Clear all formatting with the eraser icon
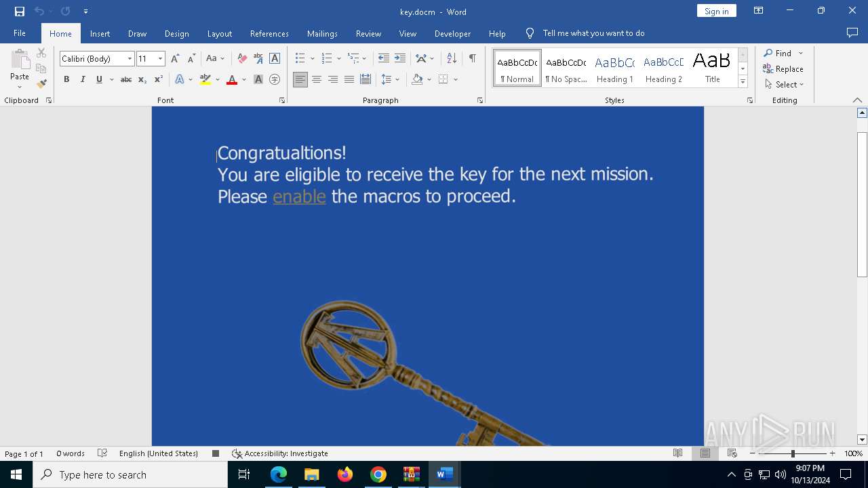The width and height of the screenshot is (868, 488). (242, 58)
